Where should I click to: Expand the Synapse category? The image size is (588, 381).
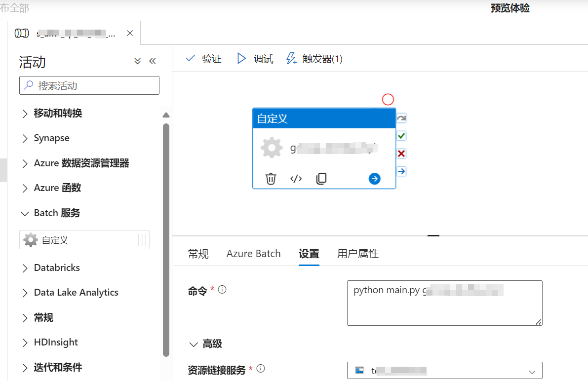point(25,138)
